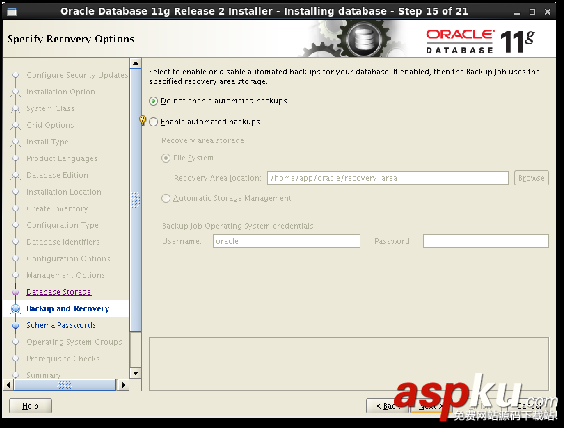Click the step bullet icon for Schema Passwords
Viewport: 564px width, 428px height.
click(15, 325)
